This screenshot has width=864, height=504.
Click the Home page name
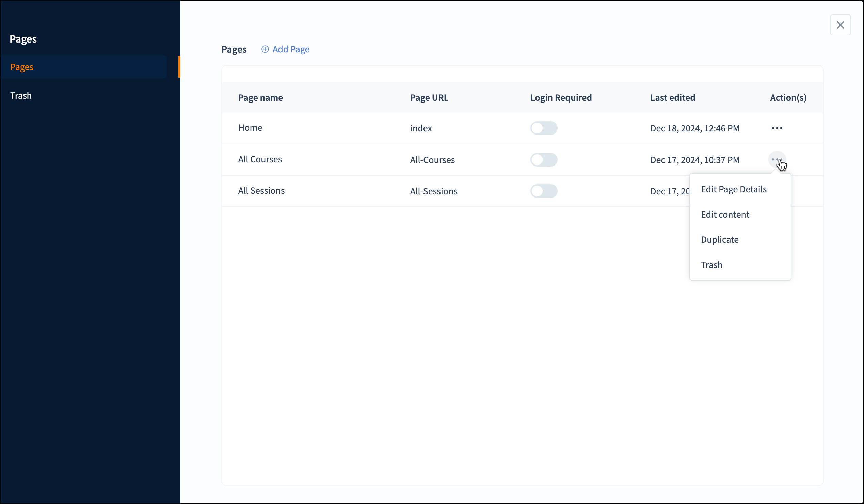250,128
